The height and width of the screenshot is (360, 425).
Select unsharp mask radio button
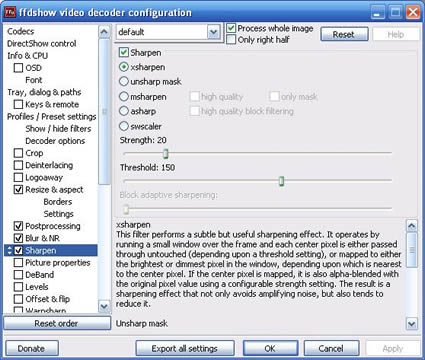[124, 81]
